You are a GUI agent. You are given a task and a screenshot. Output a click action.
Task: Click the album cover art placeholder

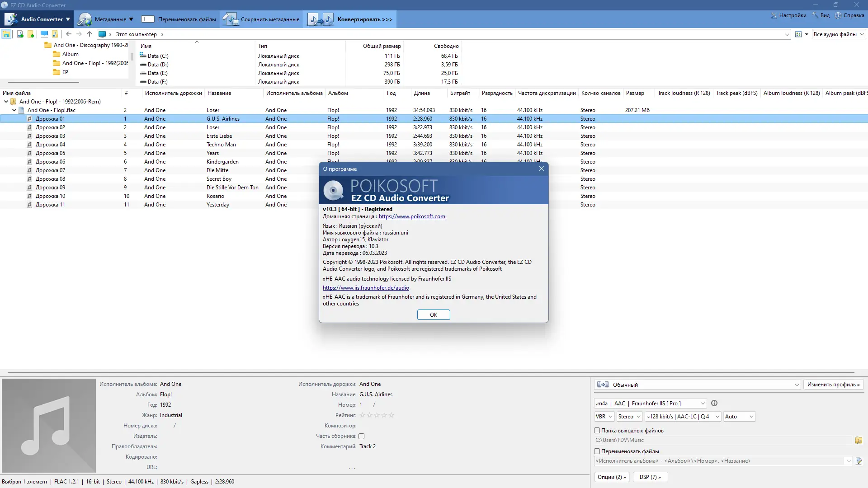point(49,425)
